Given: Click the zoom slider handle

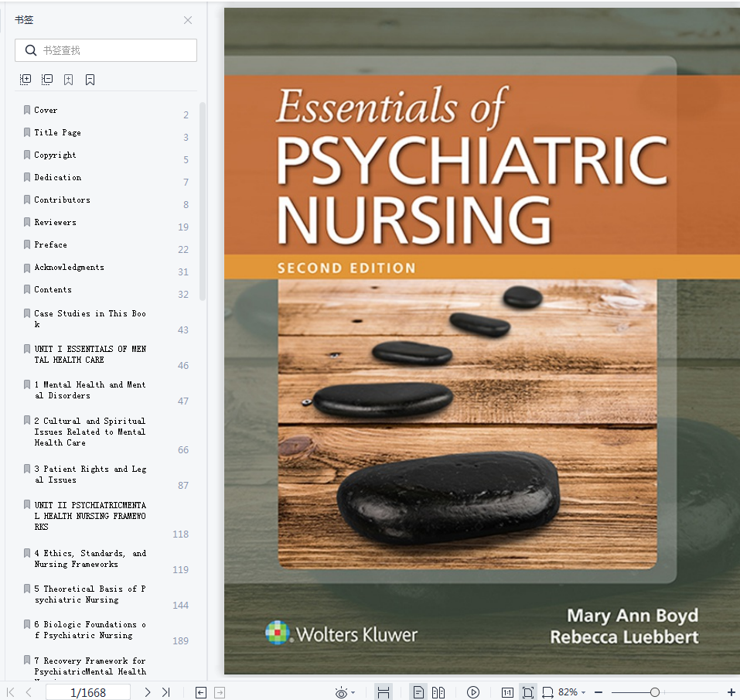Looking at the screenshot, I should [655, 692].
